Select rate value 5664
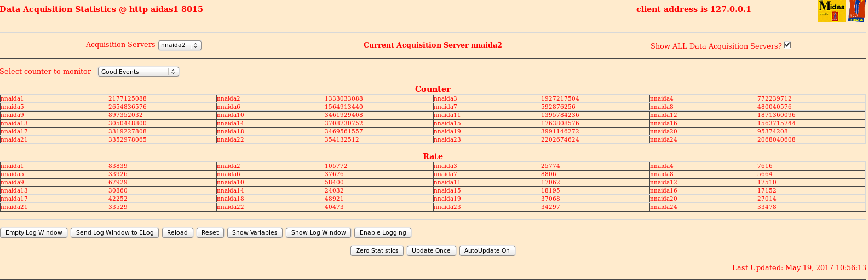Viewport: 868px width, 280px height. pos(765,174)
